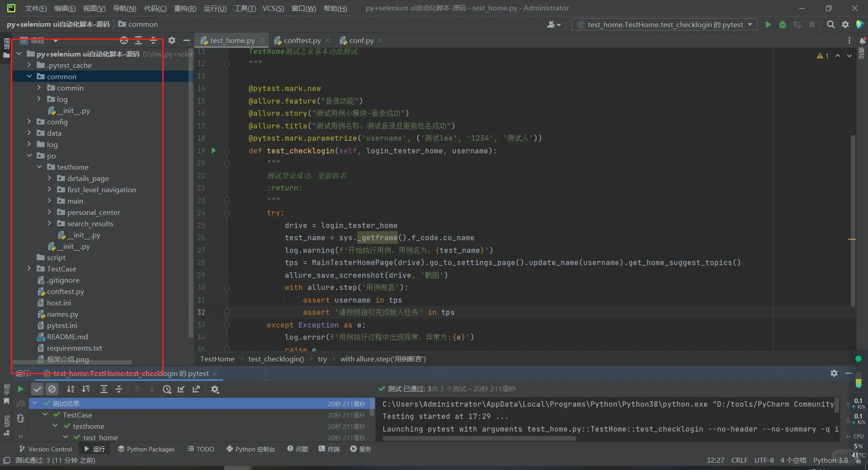Sort test results alphabetically
Viewport: 868px width, 470px height.
click(x=71, y=389)
